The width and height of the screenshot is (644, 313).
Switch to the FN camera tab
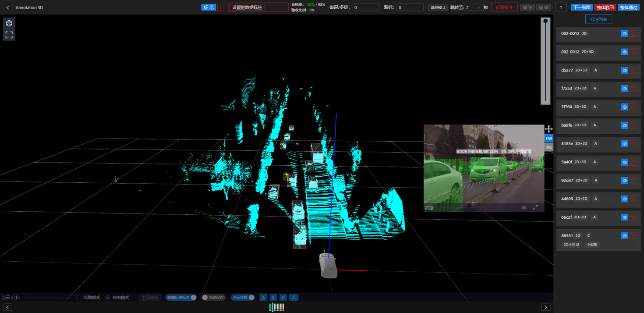click(548, 147)
